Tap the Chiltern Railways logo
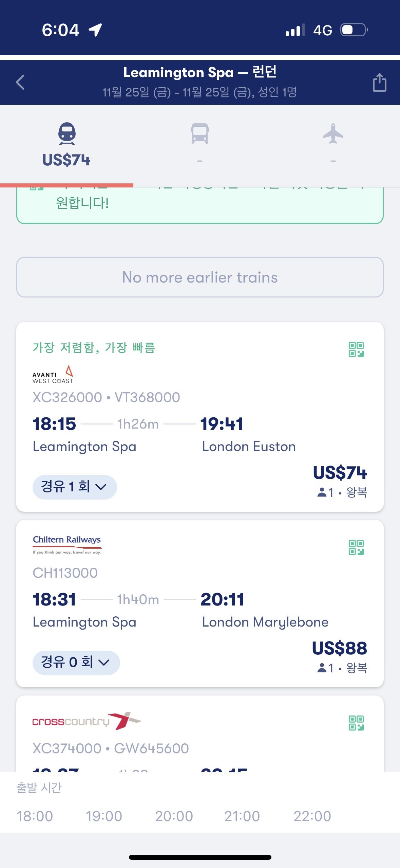 click(67, 545)
